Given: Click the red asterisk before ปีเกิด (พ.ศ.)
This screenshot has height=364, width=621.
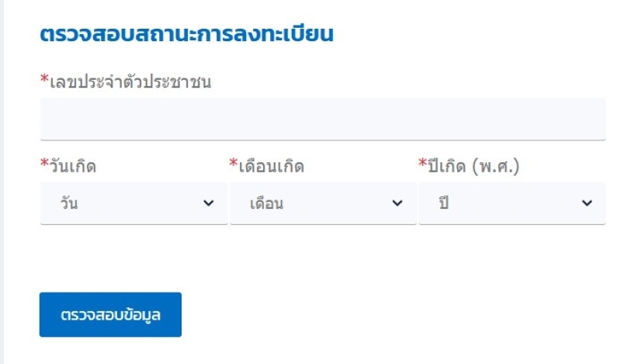Looking at the screenshot, I should coord(422,163).
